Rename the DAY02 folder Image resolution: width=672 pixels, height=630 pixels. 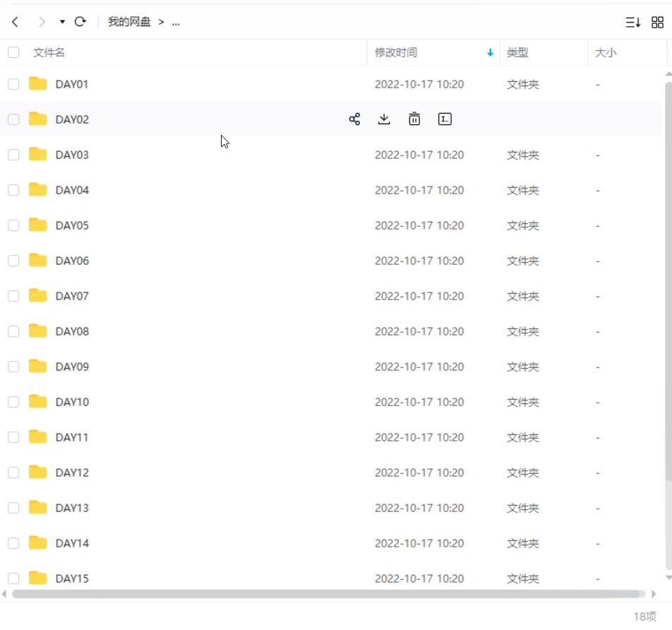point(445,119)
